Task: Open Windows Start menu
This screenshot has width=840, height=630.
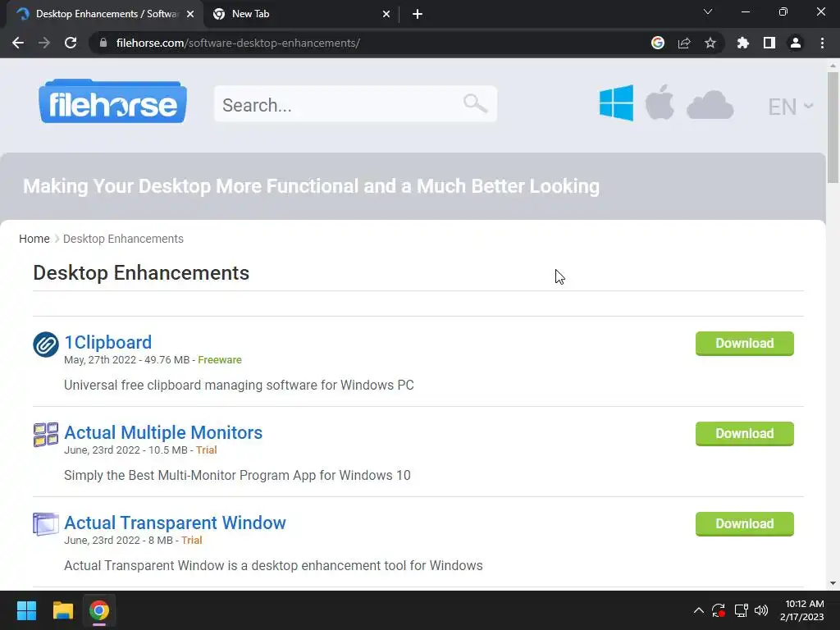Action: point(26,610)
